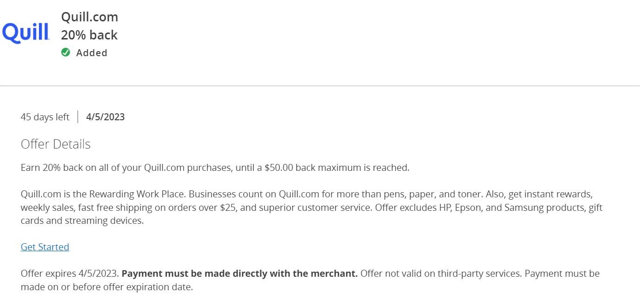The image size is (644, 306).
Task: Click the Quill logo image
Action: tap(26, 33)
